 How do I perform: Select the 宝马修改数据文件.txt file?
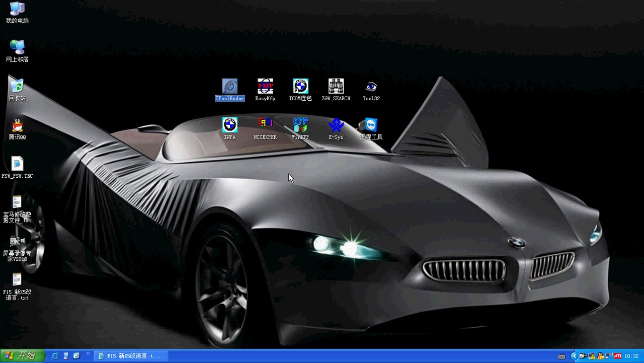(17, 209)
